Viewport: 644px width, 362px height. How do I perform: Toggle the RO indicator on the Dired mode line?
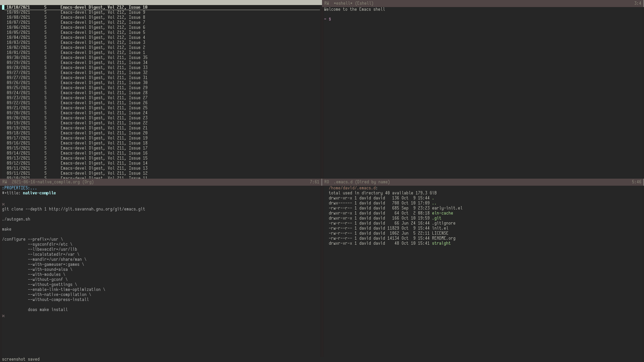327,182
